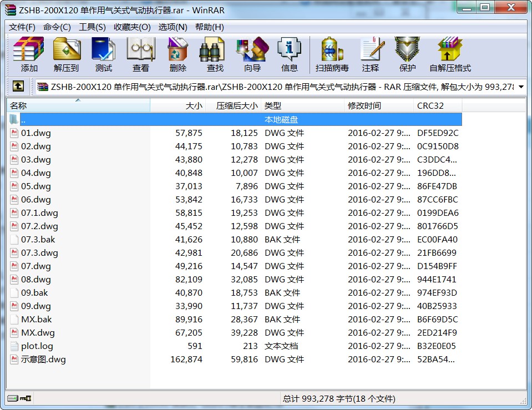Select the 示意图.dwg file
This screenshot has width=532, height=410.
(x=43, y=360)
